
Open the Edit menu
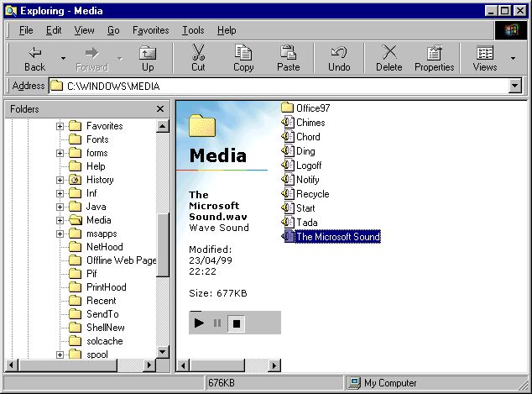(x=54, y=30)
